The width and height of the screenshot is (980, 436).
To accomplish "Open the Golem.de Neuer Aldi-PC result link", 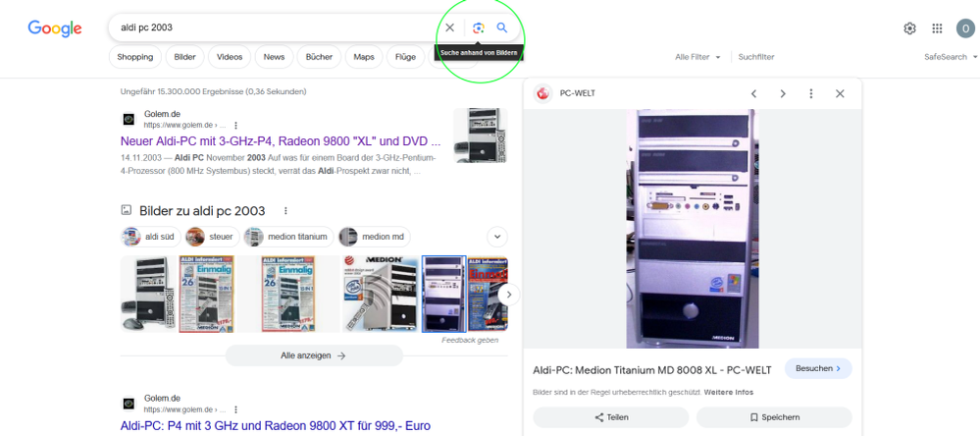I will 281,141.
